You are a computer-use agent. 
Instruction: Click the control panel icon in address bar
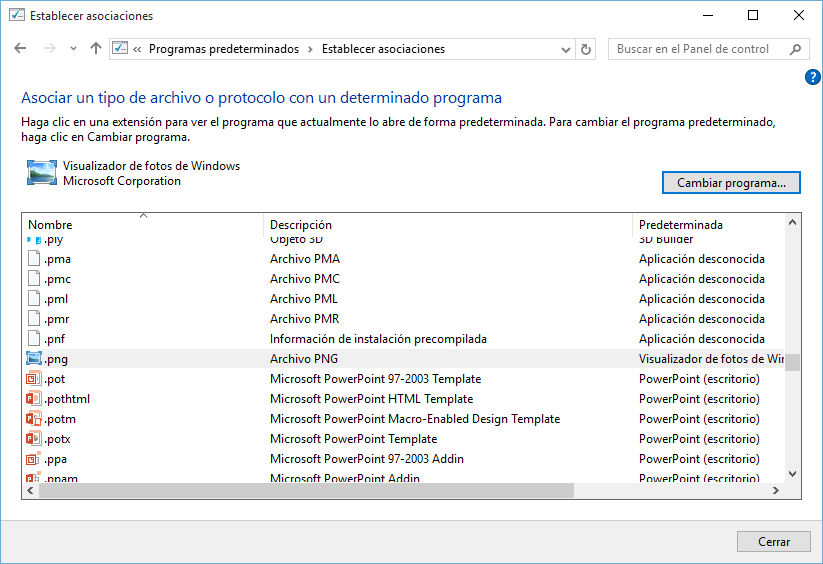[x=120, y=48]
